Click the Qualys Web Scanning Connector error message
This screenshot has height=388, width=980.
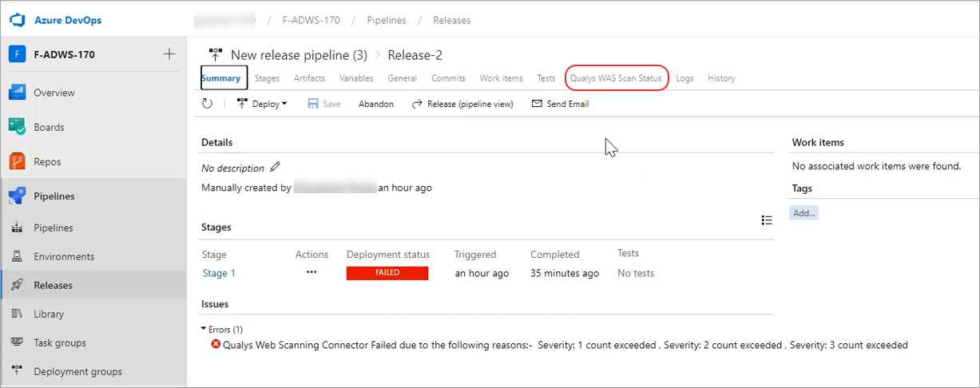pyautogui.click(x=565, y=346)
